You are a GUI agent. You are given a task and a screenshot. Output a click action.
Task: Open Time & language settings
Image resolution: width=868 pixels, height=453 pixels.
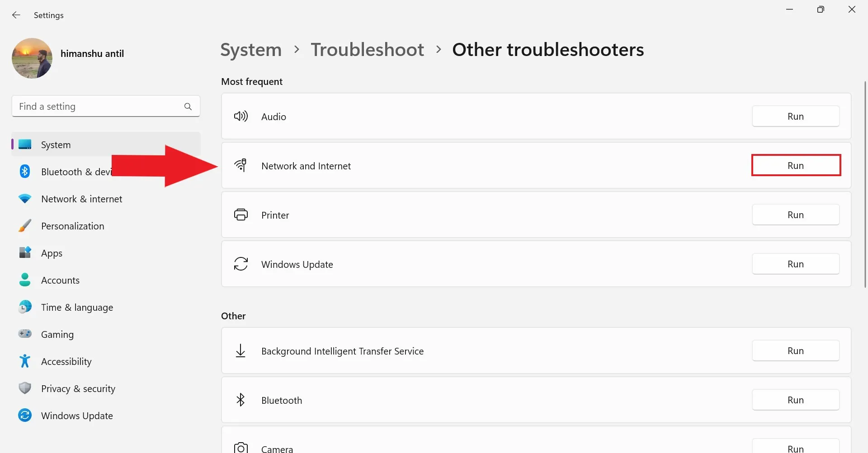[77, 308]
